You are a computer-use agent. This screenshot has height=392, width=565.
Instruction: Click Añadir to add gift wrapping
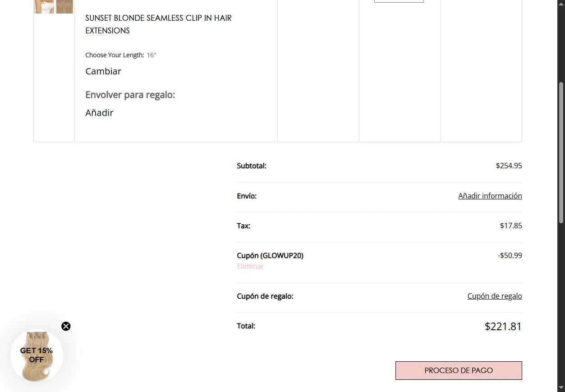coord(99,113)
